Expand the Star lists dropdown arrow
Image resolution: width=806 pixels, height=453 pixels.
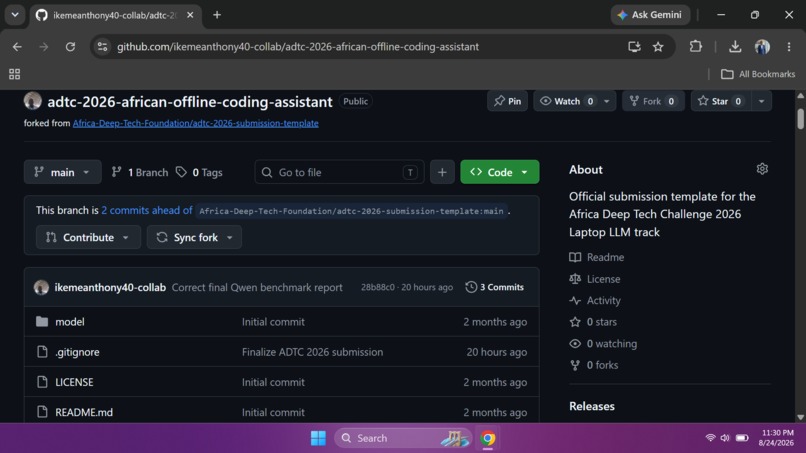pyautogui.click(x=761, y=101)
